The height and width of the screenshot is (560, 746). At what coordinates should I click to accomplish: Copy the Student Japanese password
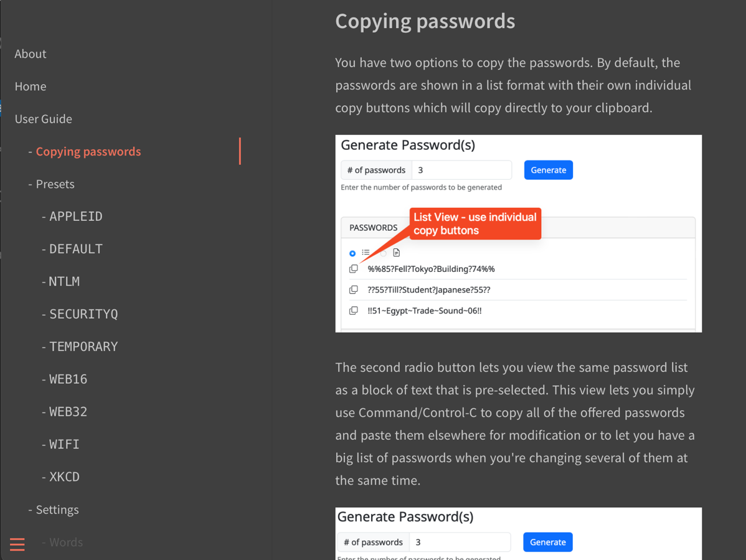point(354,290)
